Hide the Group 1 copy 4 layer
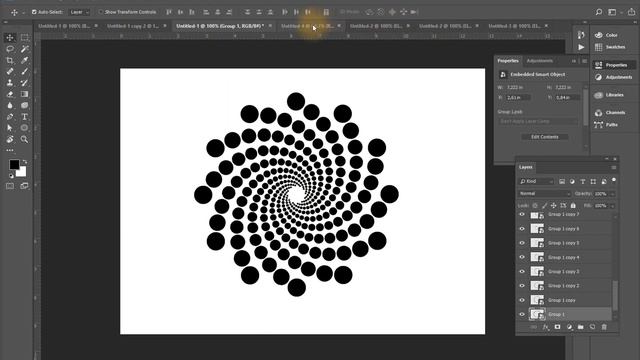 [522, 257]
